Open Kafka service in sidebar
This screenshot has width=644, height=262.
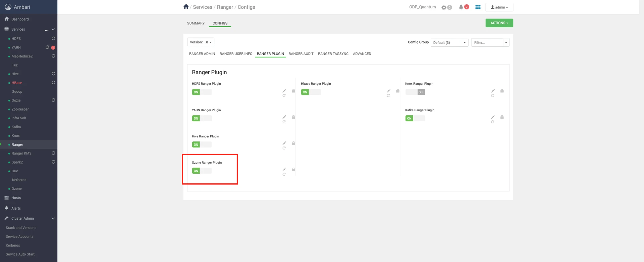pyautogui.click(x=16, y=127)
